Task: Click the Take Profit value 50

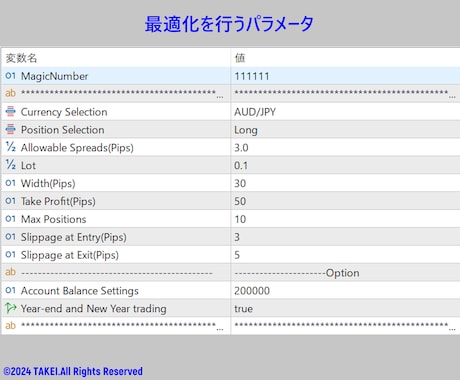Action: (240, 202)
